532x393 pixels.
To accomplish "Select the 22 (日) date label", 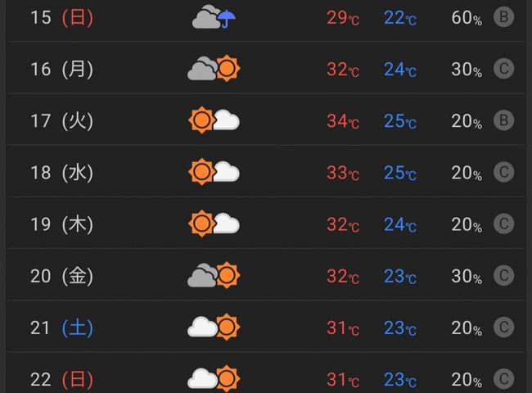I will pyautogui.click(x=61, y=379).
